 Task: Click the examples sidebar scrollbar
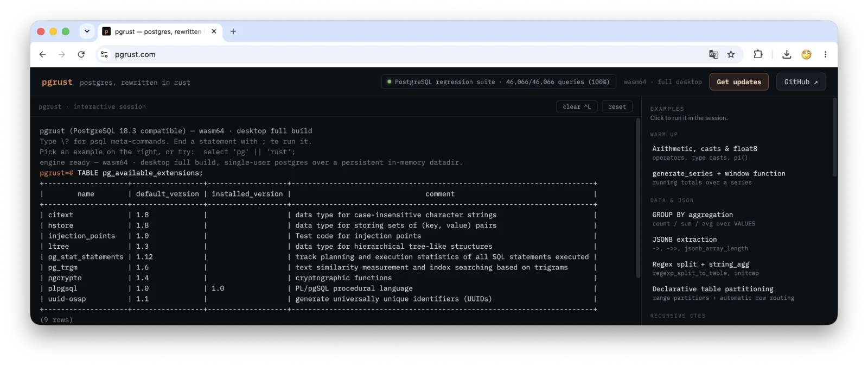(835, 137)
